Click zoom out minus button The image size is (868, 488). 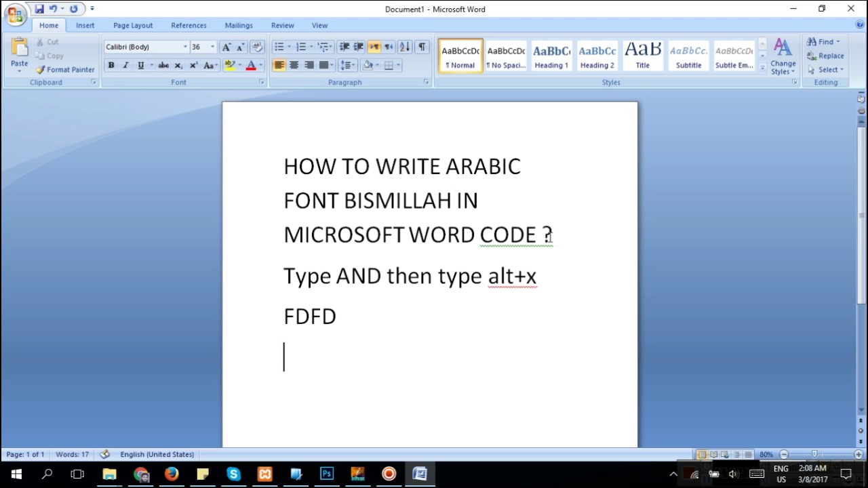(x=784, y=454)
